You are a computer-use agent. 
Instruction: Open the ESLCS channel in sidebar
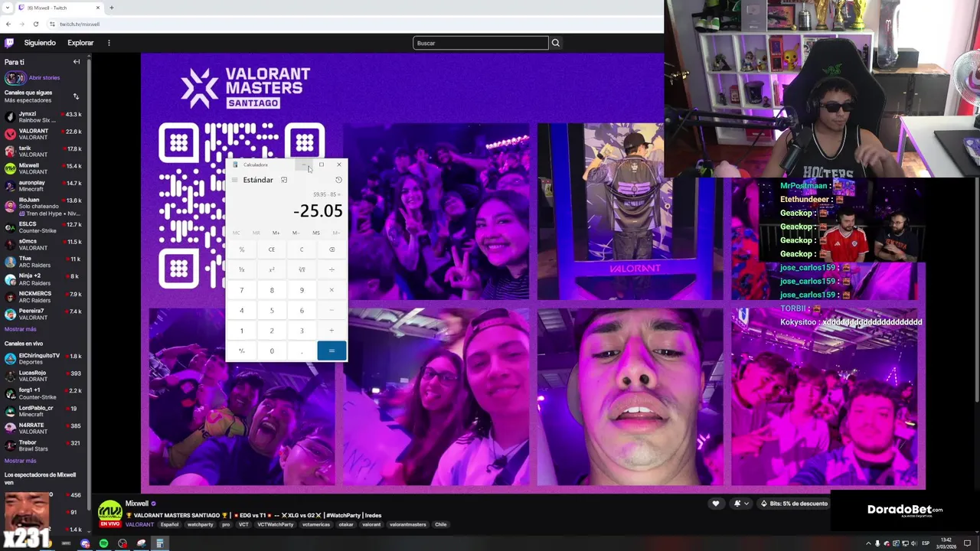[x=43, y=227]
